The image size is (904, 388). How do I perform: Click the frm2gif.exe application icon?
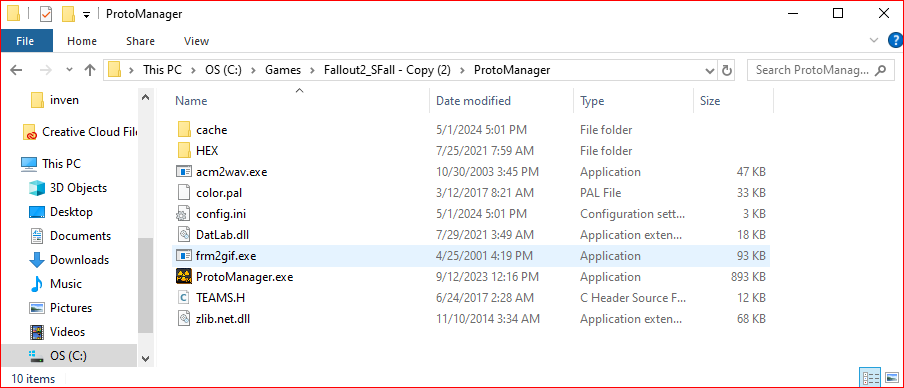click(184, 255)
